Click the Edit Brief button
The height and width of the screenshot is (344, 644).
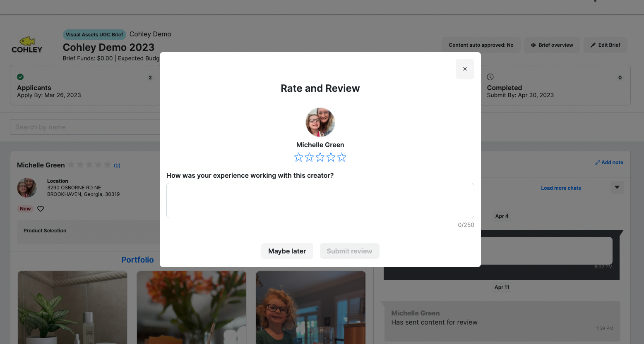coord(606,45)
